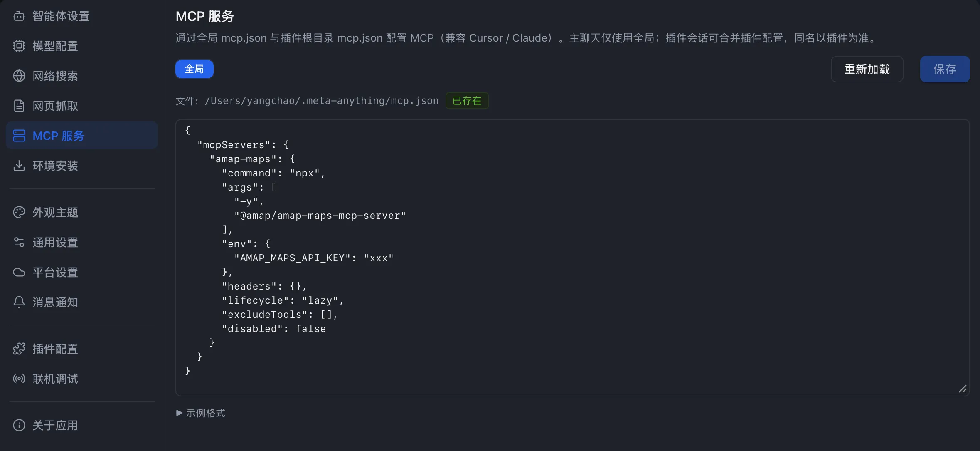Expand the 示例格式 disclosure section
The width and height of the screenshot is (980, 451).
201,413
